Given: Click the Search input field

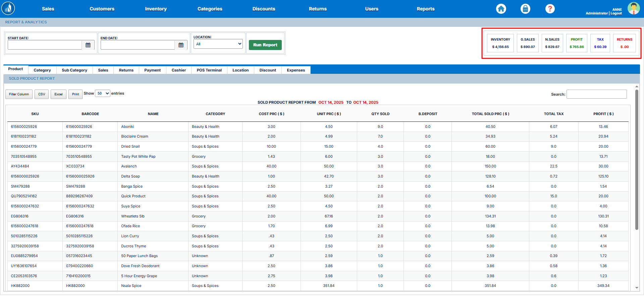Looking at the screenshot, I should (x=596, y=94).
